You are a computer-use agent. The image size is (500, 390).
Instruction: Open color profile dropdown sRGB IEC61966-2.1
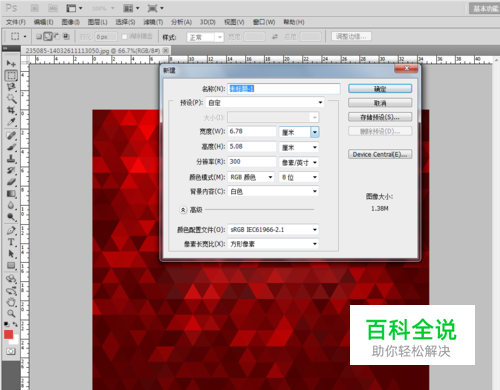click(x=273, y=230)
